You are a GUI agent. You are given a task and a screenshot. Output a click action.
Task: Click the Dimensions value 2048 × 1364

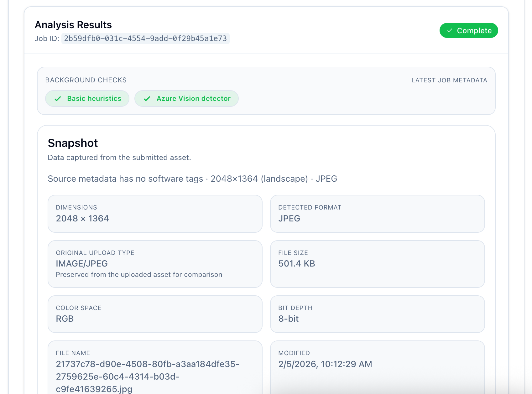[x=82, y=218]
